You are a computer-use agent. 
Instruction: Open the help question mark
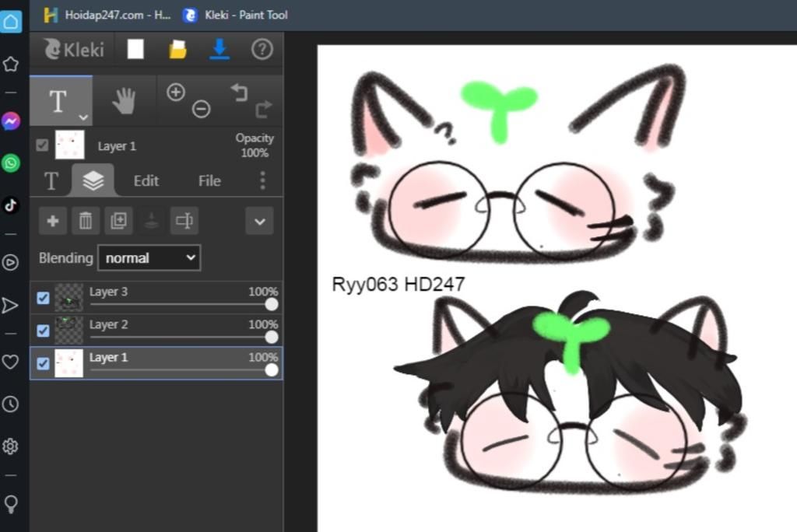262,49
